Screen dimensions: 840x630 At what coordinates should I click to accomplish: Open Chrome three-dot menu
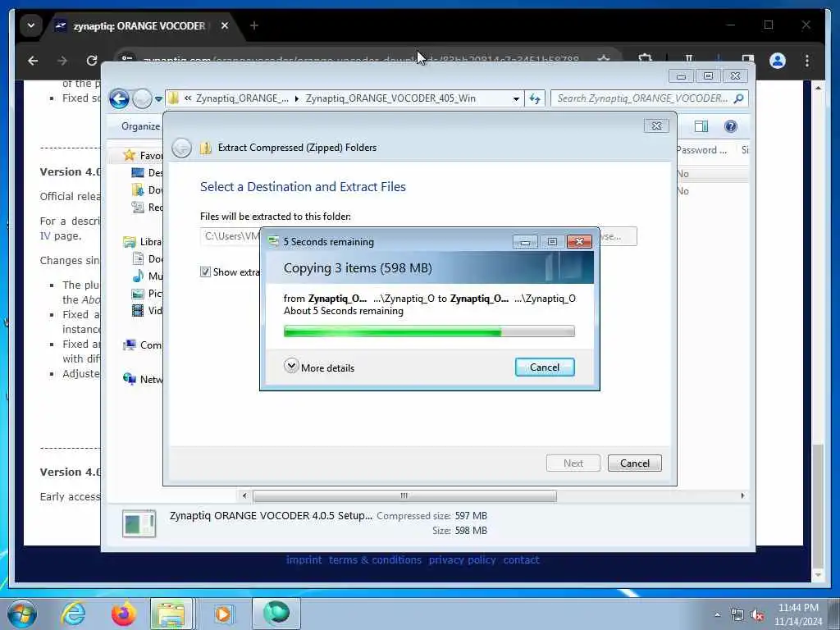click(807, 61)
